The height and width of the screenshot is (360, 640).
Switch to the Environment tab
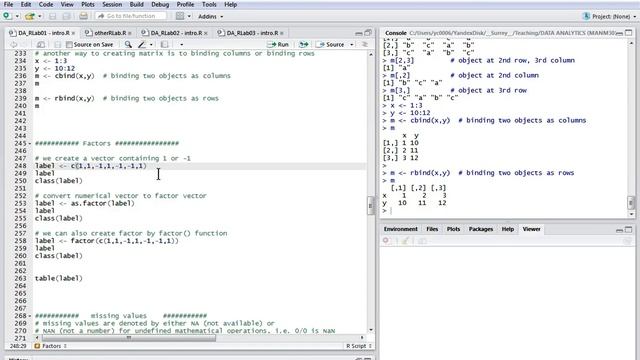[401, 229]
